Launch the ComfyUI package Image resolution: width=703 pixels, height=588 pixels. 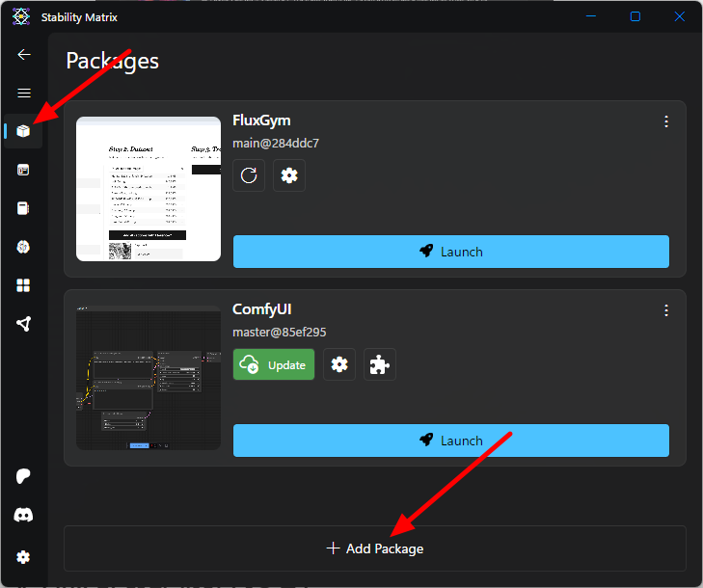click(451, 441)
